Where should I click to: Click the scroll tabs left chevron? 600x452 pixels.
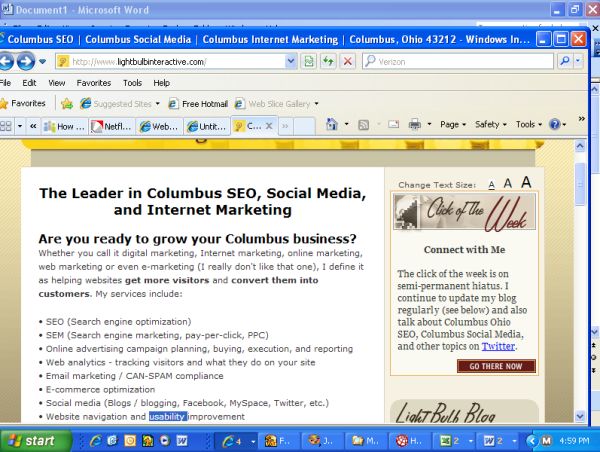(33, 126)
